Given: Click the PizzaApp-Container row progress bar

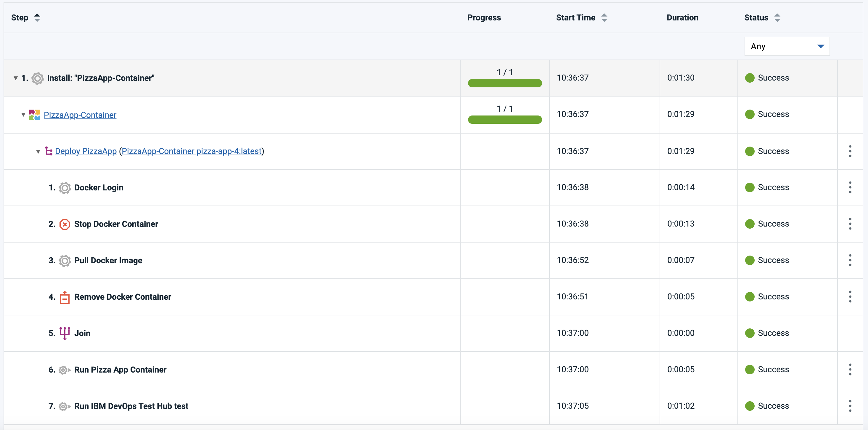Looking at the screenshot, I should [505, 119].
